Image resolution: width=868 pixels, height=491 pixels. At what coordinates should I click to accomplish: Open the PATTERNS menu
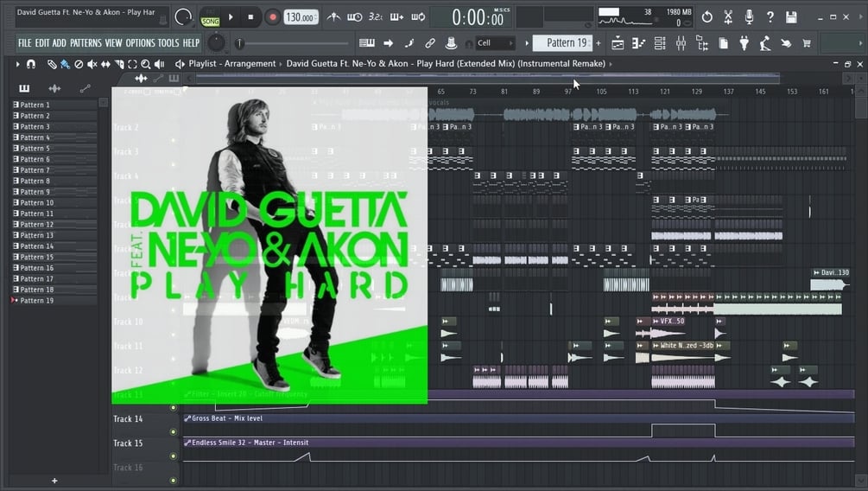86,43
